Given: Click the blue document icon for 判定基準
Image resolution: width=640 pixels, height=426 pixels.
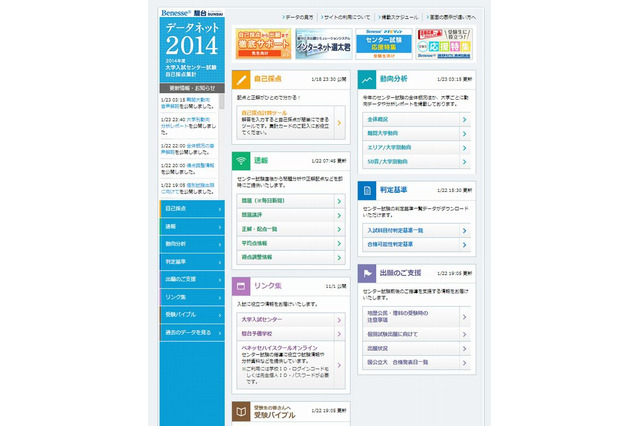Looking at the screenshot, I should tap(367, 191).
